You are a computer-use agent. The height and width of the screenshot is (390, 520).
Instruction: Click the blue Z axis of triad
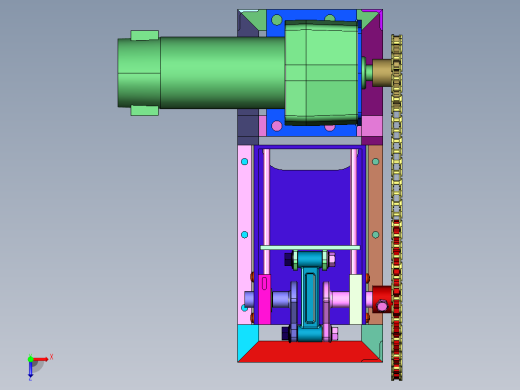pos(30,369)
